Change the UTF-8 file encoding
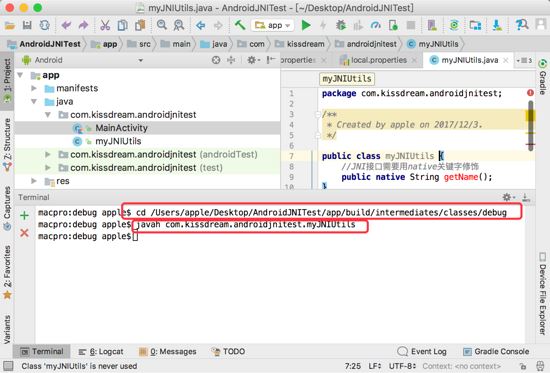Viewport: 550px width, 373px height. tap(402, 366)
